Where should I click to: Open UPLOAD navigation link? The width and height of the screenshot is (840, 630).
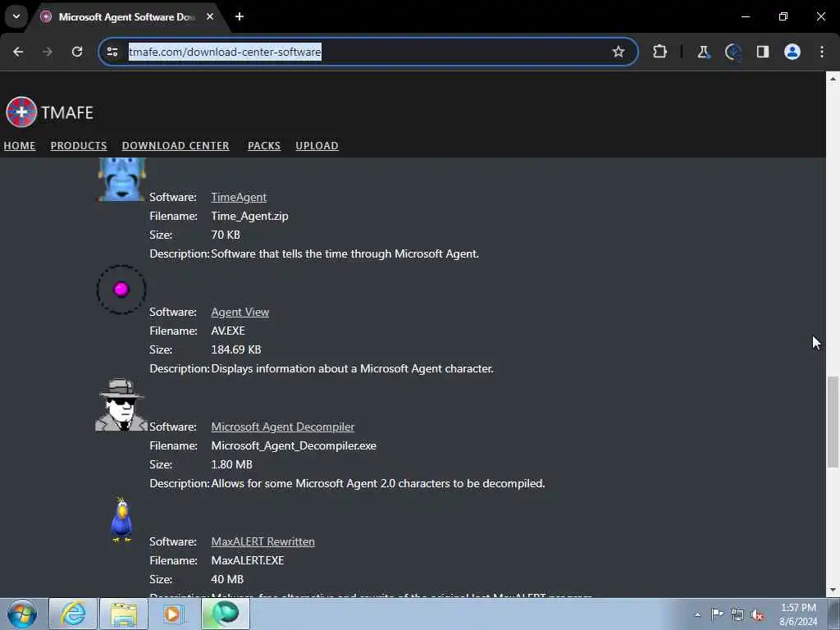pyautogui.click(x=317, y=146)
